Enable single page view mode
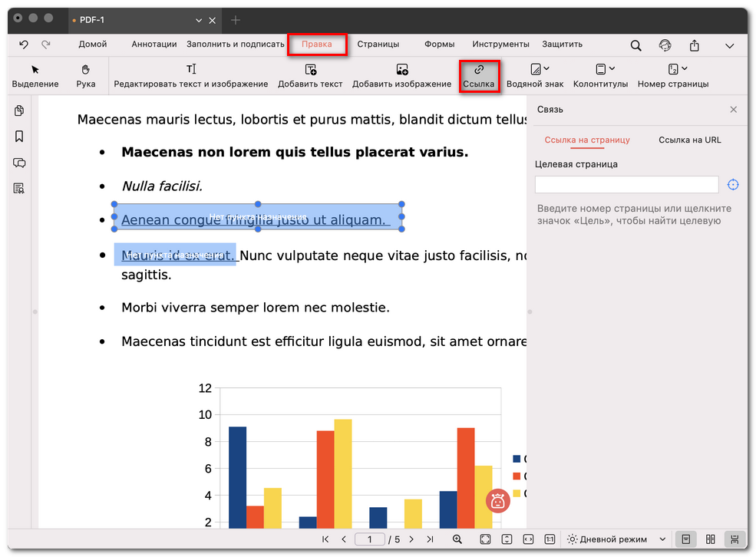Screen dimensions: 756x557 (687, 539)
